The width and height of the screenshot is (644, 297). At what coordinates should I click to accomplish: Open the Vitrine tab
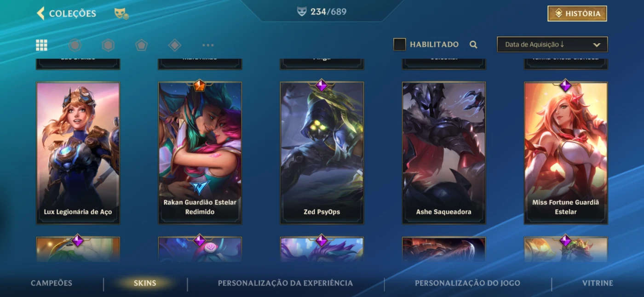pyautogui.click(x=598, y=283)
